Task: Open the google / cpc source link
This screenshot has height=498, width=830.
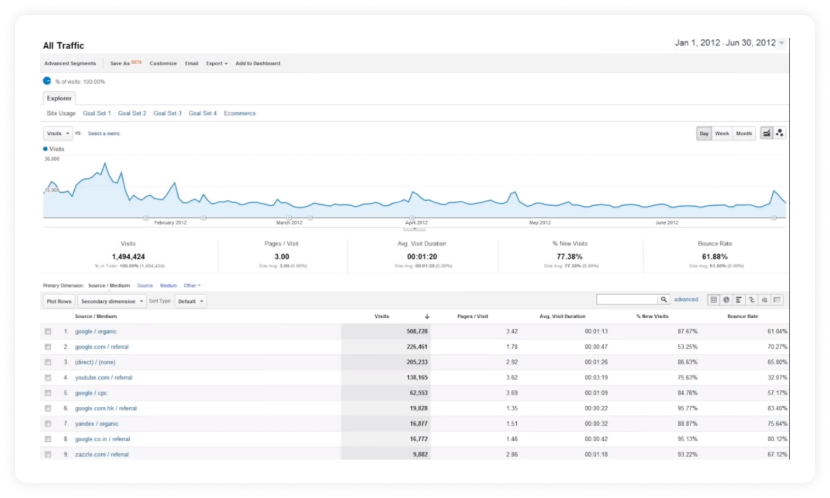Action: point(91,393)
